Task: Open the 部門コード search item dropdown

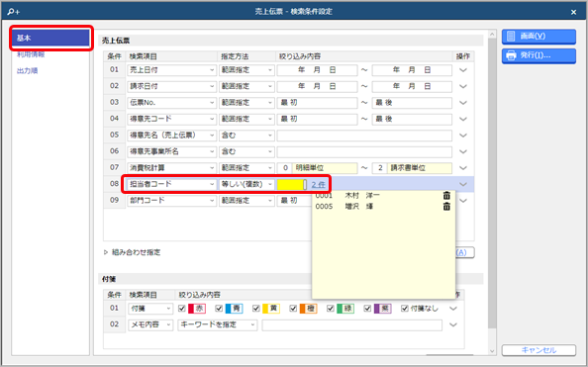Action: [x=171, y=201]
